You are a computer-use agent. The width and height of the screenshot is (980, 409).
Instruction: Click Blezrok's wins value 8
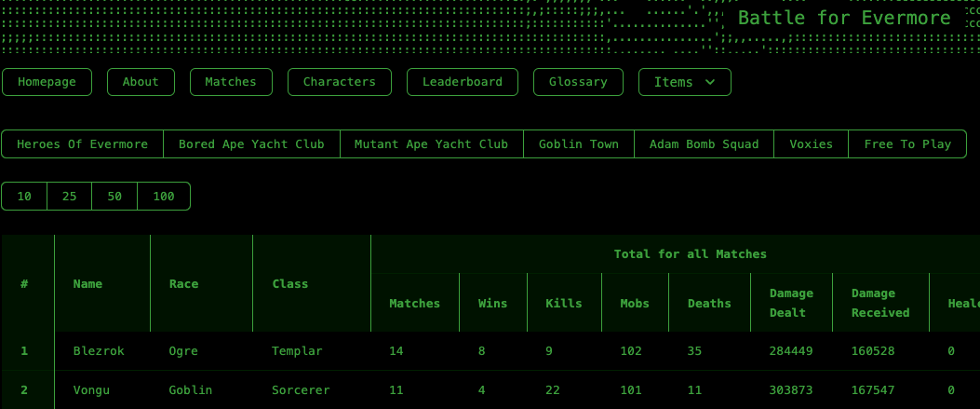click(482, 351)
